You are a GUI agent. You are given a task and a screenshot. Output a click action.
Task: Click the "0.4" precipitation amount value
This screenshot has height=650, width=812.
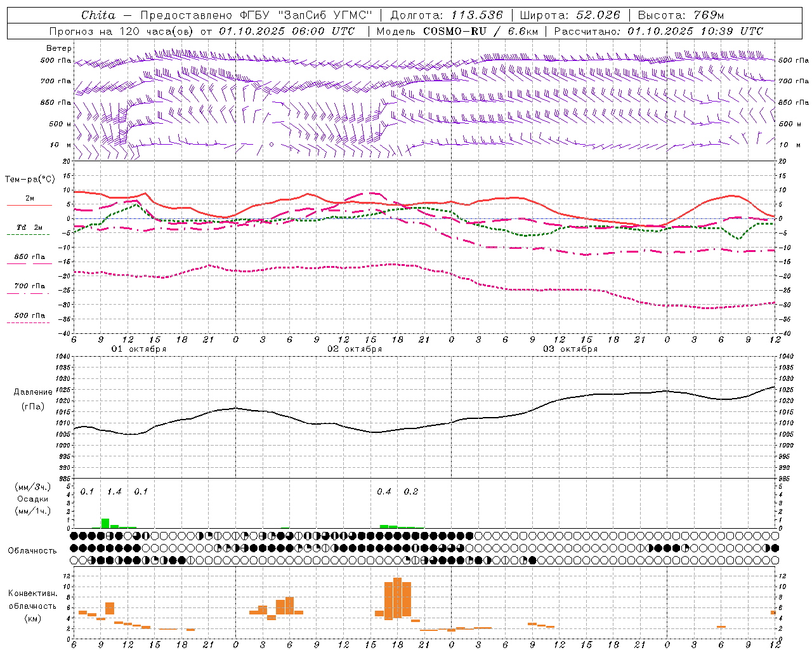point(384,492)
